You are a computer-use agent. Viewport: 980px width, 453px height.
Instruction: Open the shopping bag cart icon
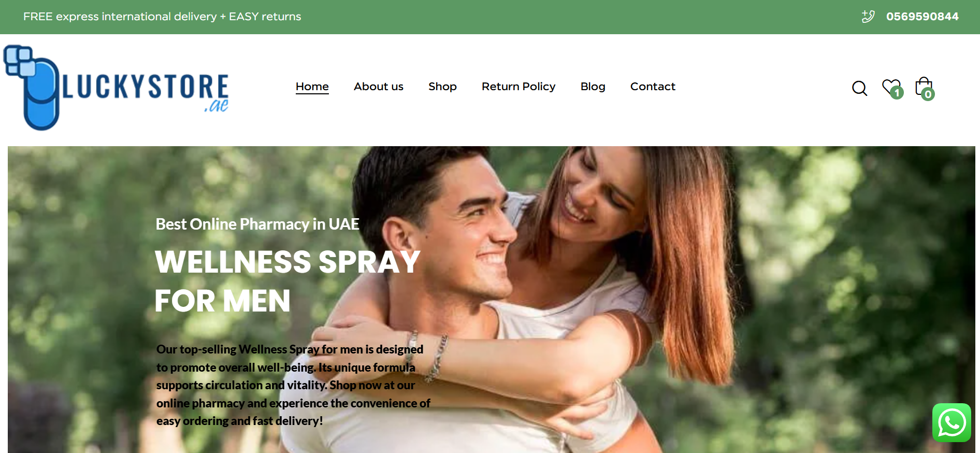[923, 86]
